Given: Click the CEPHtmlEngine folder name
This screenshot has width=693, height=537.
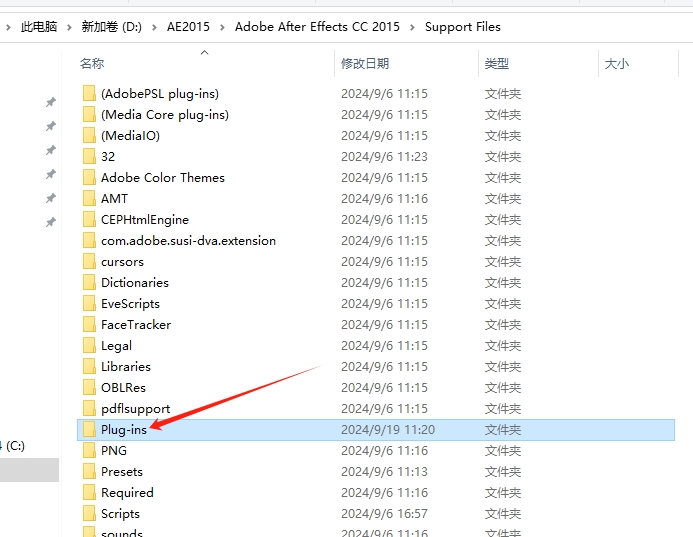Looking at the screenshot, I should coord(145,220).
